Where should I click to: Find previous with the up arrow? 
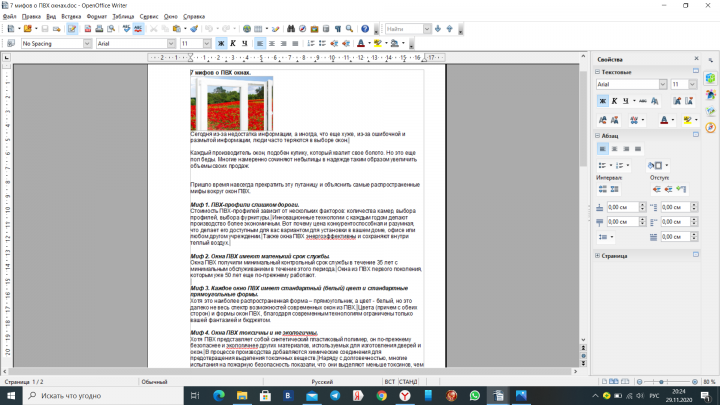[x=450, y=29]
